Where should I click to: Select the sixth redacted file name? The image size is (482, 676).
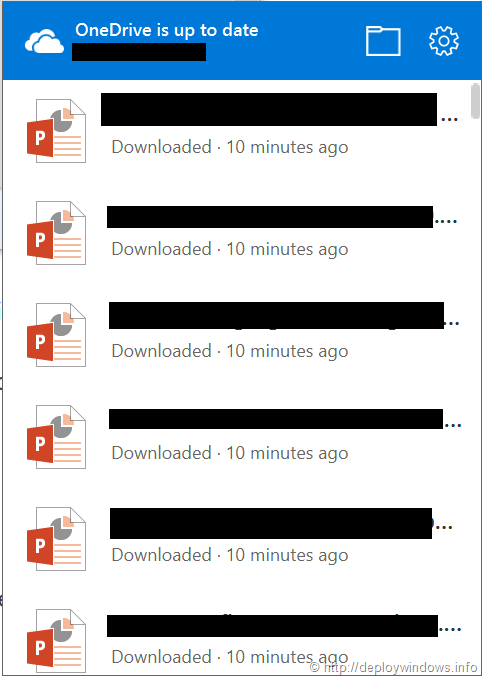(x=283, y=626)
